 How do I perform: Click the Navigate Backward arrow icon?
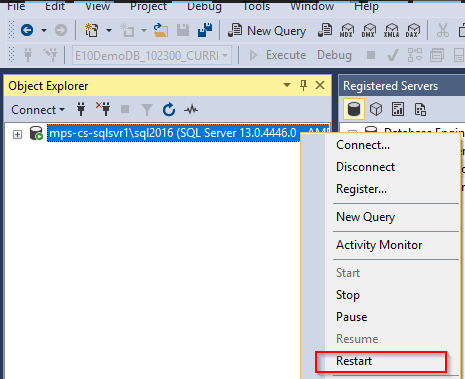click(x=27, y=30)
